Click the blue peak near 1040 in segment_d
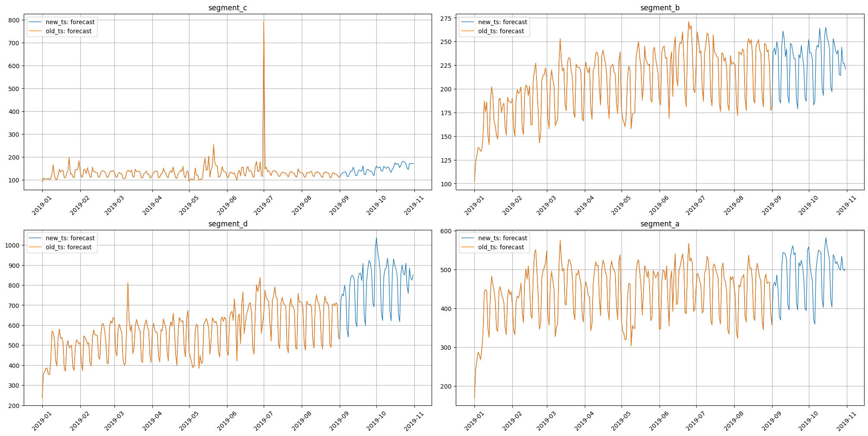 pos(376,238)
